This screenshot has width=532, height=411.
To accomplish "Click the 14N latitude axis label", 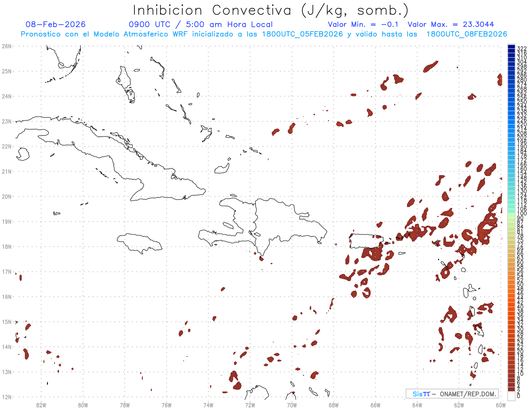I will pyautogui.click(x=7, y=346).
